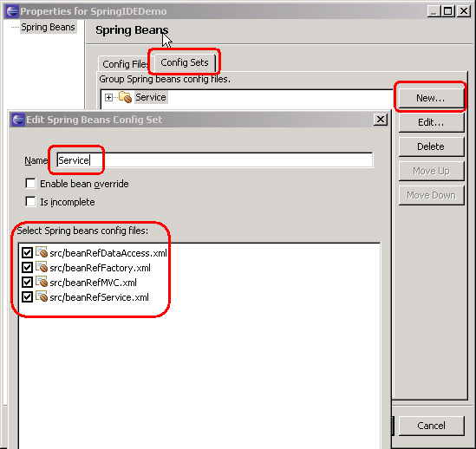Viewport: 476px width, 449px height.
Task: Select src/beanRefMVC.xml file name
Action: (93, 283)
